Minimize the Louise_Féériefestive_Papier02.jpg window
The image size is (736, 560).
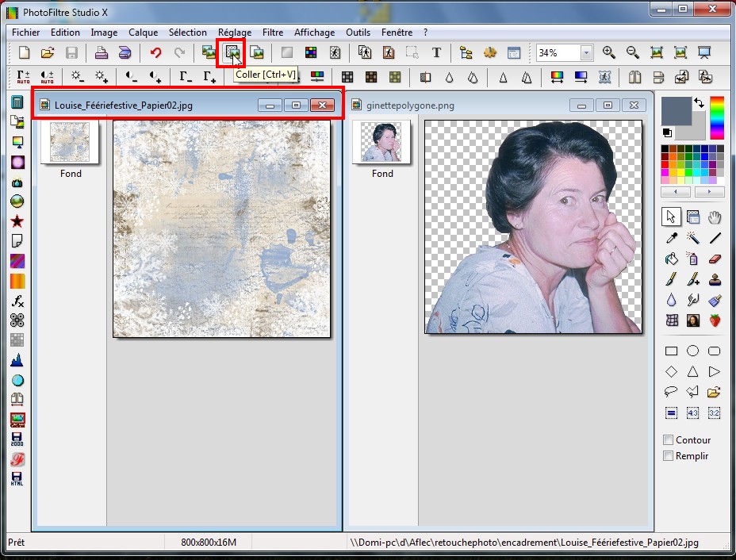coord(270,105)
